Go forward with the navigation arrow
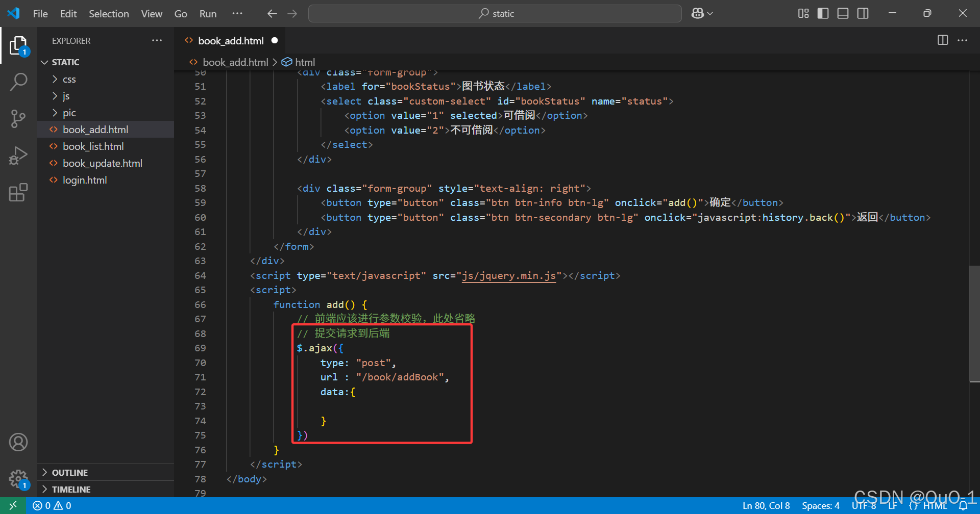This screenshot has width=980, height=514. 292,14
